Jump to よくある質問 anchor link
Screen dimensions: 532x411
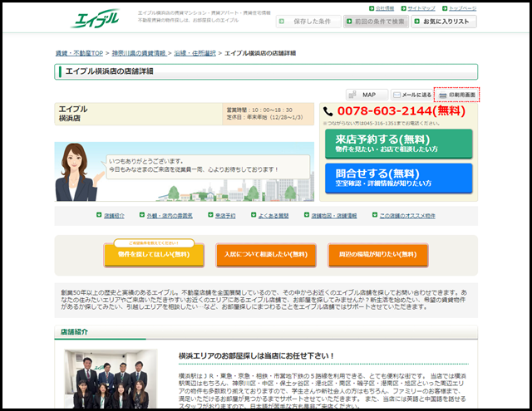click(273, 216)
